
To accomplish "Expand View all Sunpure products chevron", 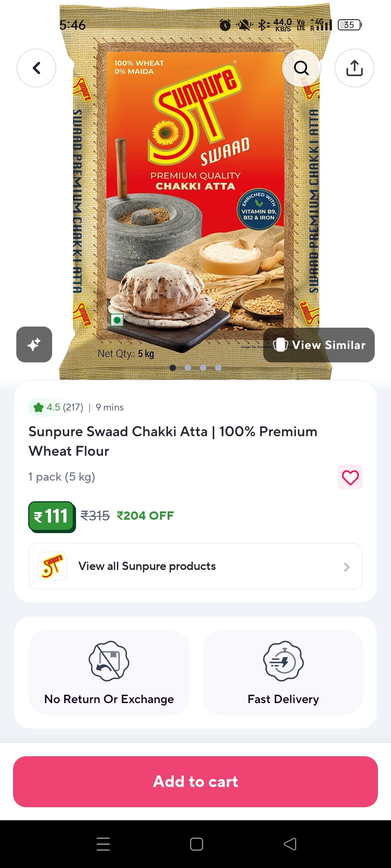I will (346, 567).
